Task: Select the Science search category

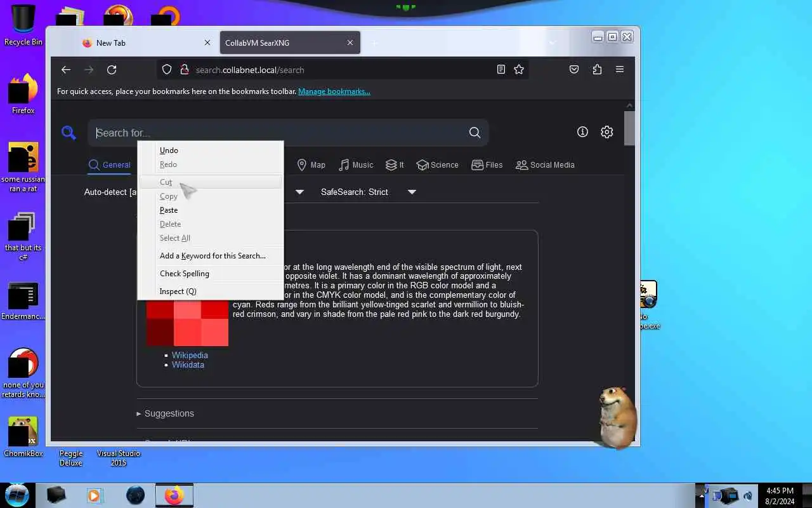Action: 437,165
